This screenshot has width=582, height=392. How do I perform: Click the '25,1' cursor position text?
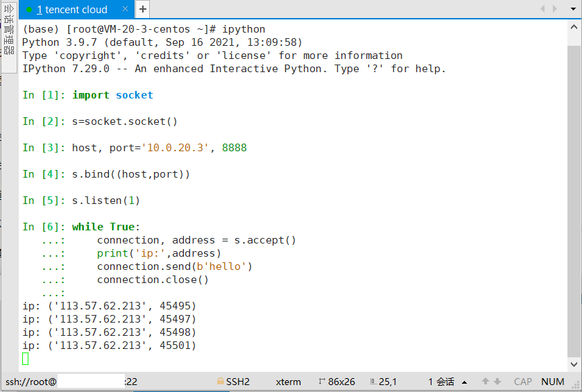coord(388,382)
